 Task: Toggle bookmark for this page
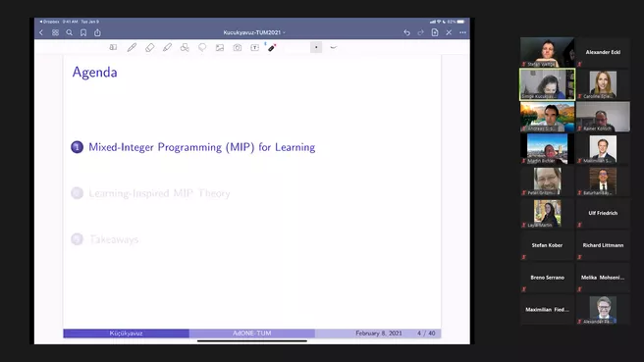[83, 32]
